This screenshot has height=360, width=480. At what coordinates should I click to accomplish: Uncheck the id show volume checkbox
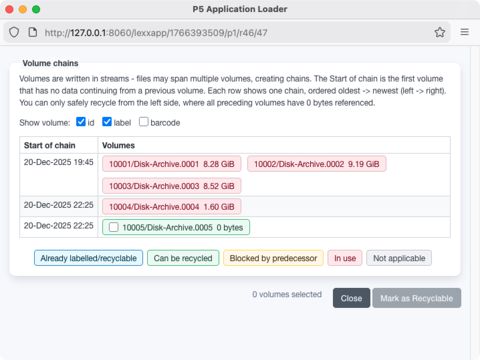[81, 122]
